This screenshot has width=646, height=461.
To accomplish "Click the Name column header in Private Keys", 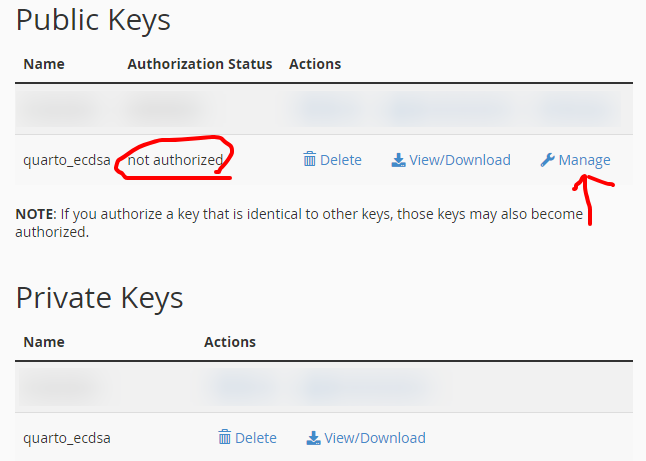I will 44,342.
